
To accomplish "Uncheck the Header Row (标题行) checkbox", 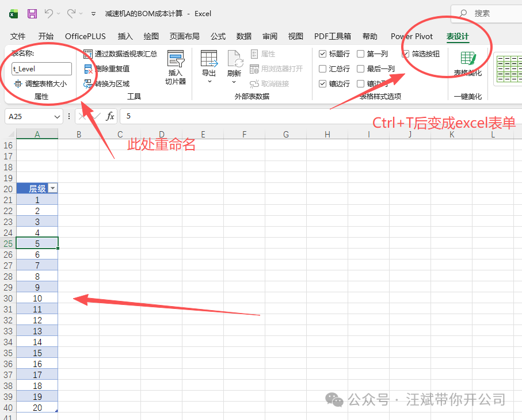I will tap(323, 54).
